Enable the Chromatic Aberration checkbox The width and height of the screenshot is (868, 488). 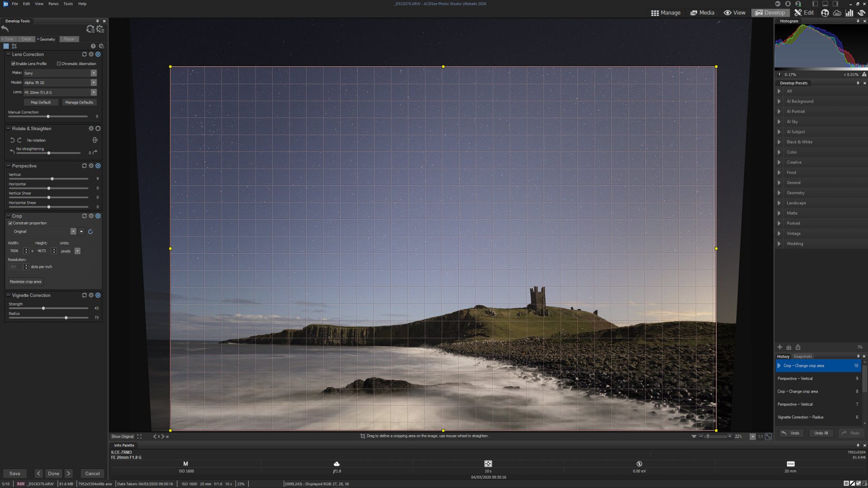pyautogui.click(x=59, y=64)
